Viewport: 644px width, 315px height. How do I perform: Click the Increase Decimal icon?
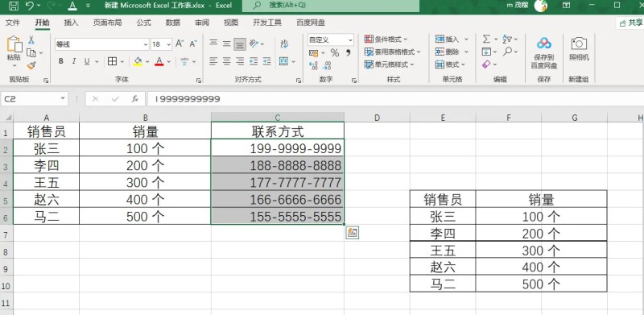313,65
